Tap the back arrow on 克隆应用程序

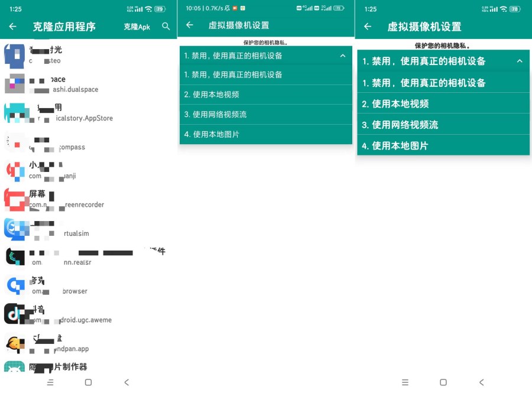[x=13, y=27]
